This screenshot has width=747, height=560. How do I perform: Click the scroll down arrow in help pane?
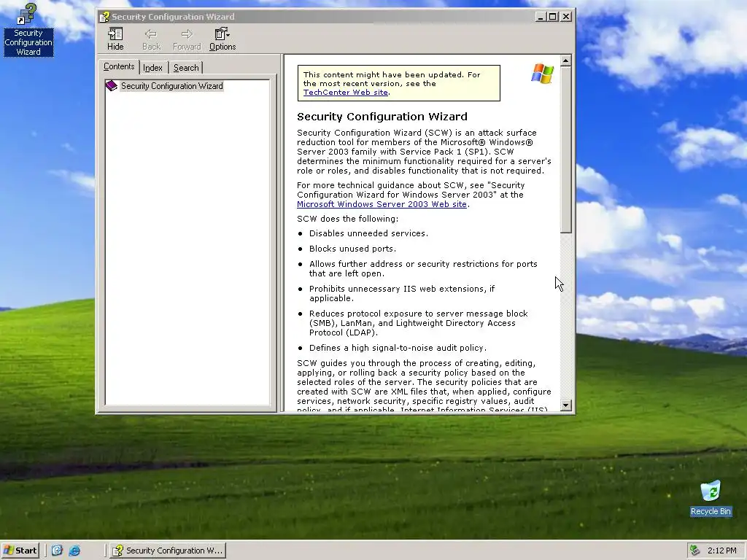pyautogui.click(x=565, y=405)
